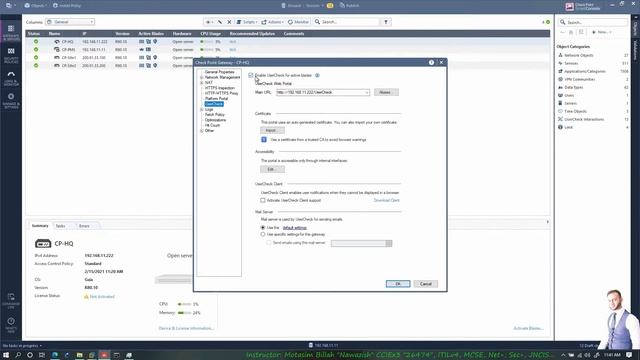This screenshot has width=640, height=360.
Task: Click Install Policy in top bar
Action: 67,6
